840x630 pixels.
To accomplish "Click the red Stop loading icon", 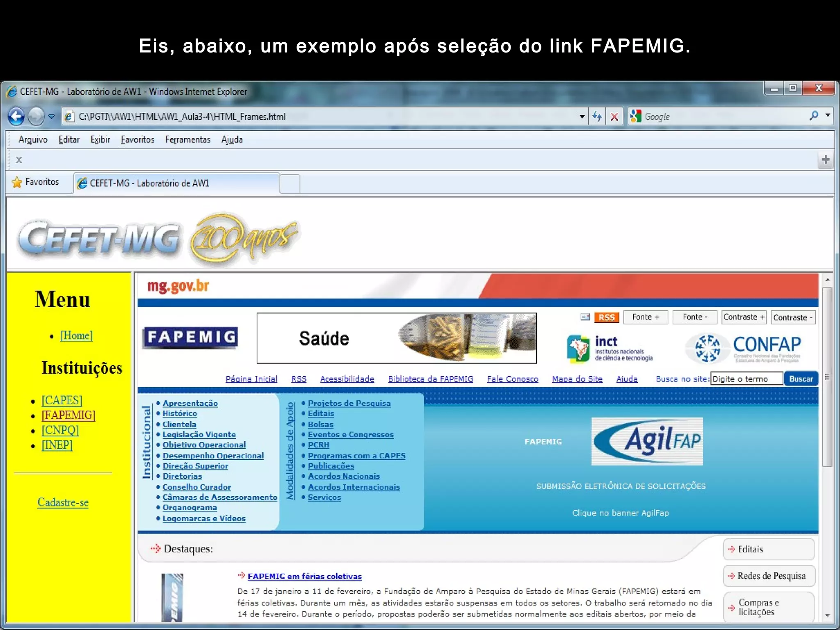I will (614, 117).
